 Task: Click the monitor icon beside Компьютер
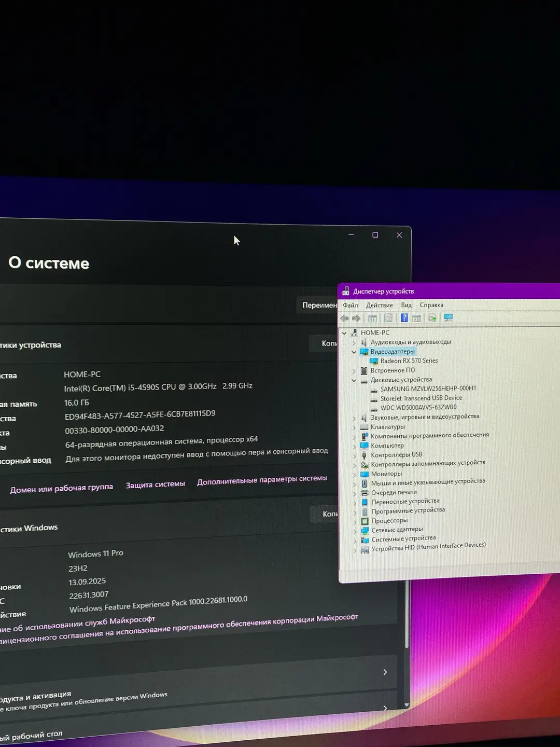point(364,446)
